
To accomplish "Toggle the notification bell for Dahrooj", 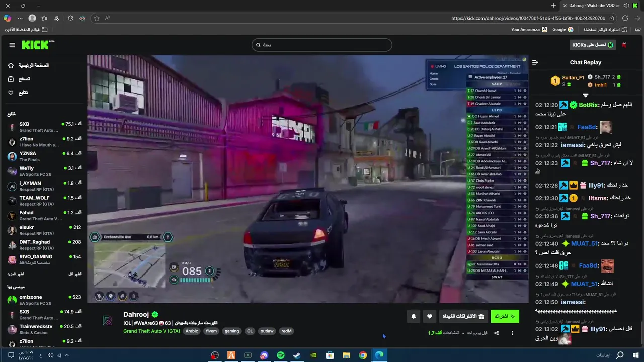I will 414,316.
